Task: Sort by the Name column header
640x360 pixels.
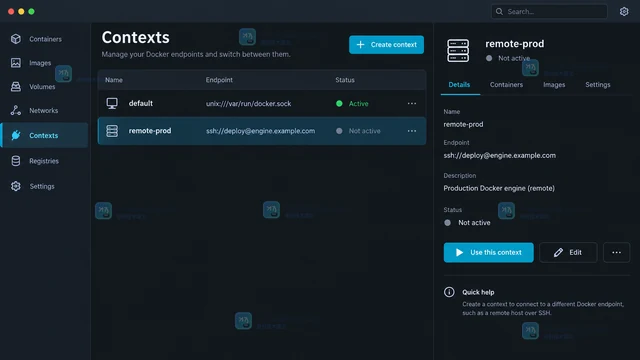Action: 113,80
